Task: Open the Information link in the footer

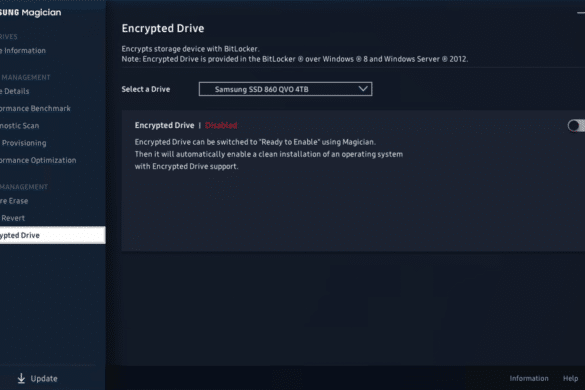Action: 529,378
